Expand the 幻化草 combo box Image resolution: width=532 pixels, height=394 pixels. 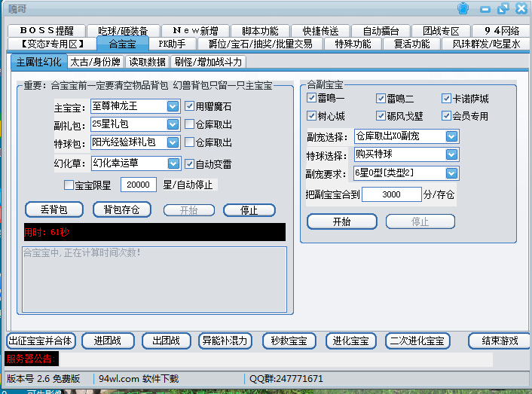(173, 163)
